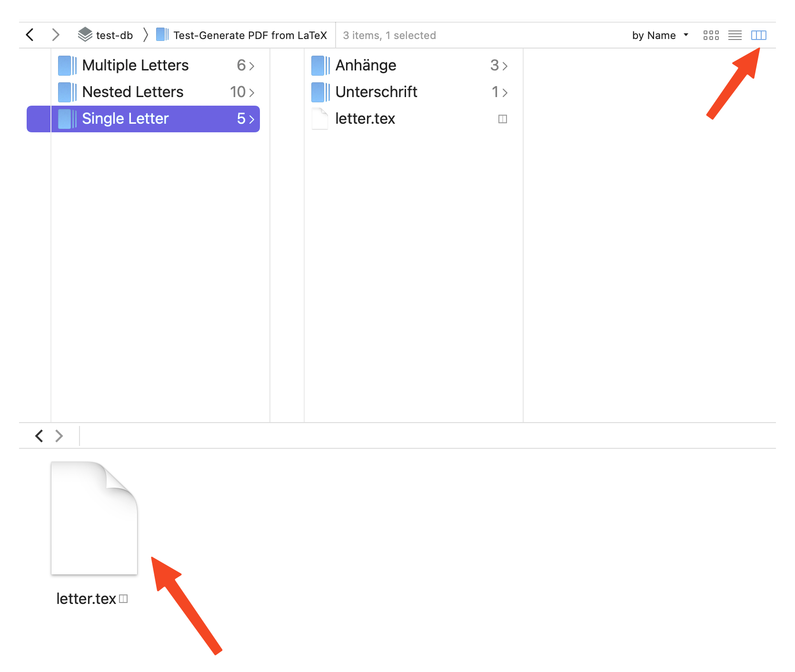795x672 pixels.
Task: Click preview pane back arrow
Action: click(x=39, y=435)
